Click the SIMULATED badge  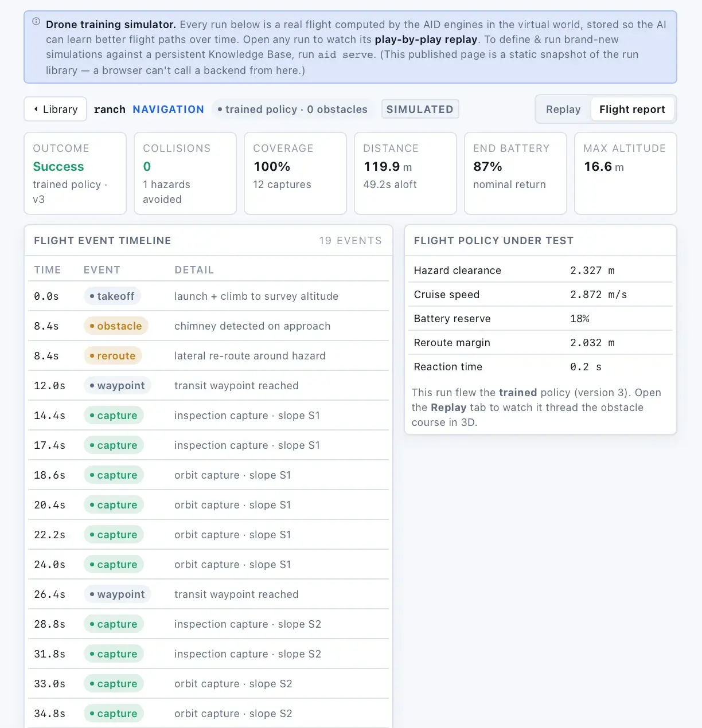coord(420,109)
